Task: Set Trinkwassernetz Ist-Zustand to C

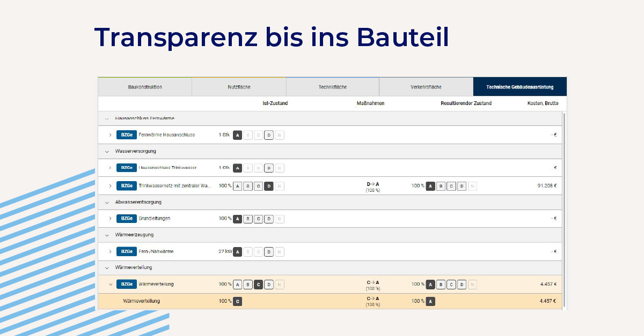Action: point(258,186)
